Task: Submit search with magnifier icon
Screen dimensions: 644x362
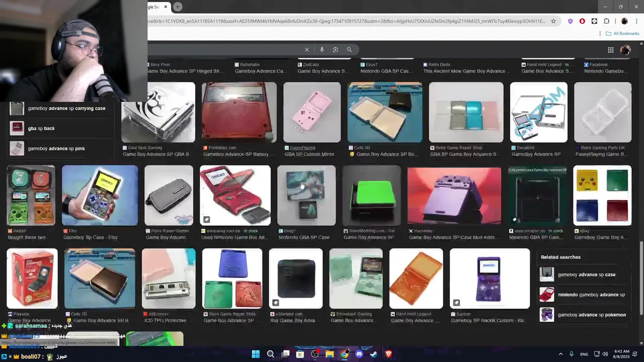Action: [349, 49]
